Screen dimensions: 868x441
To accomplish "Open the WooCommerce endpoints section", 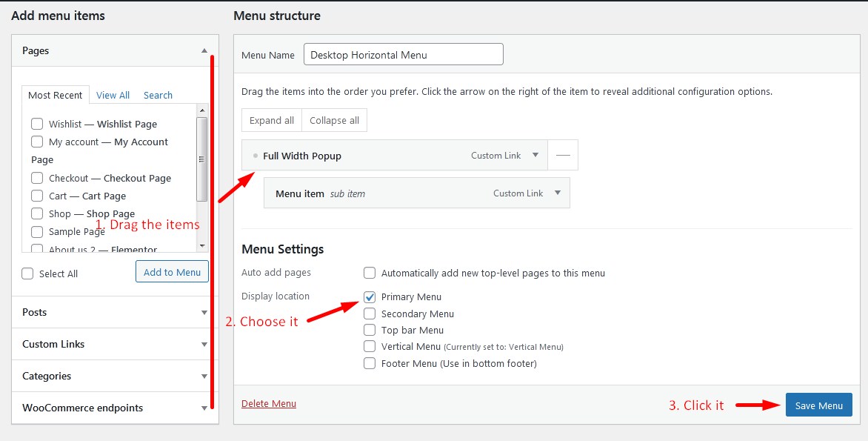I will tap(204, 408).
